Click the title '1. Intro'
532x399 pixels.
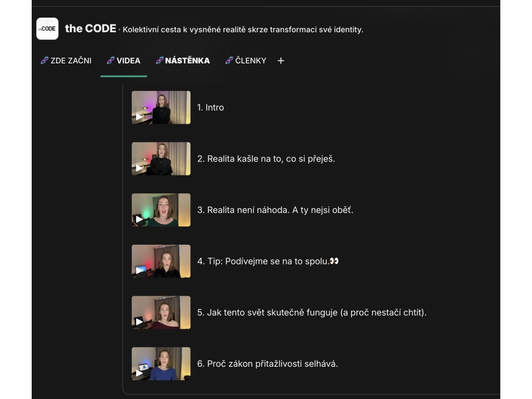click(210, 108)
